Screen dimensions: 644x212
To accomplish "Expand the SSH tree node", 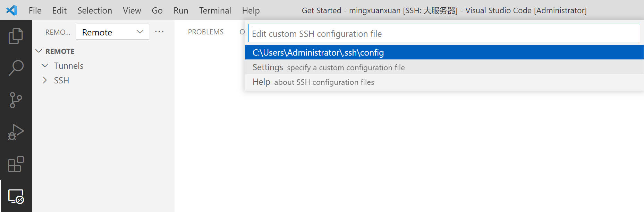I will coord(45,80).
